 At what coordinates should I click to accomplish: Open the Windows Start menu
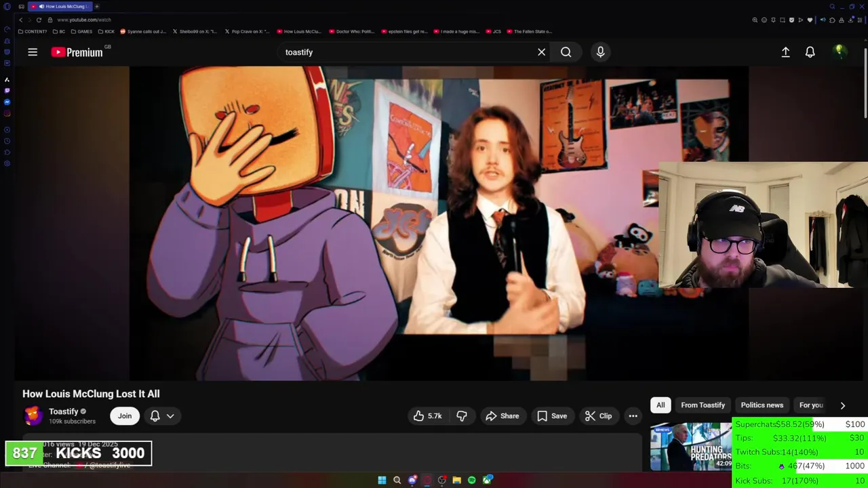tap(382, 481)
